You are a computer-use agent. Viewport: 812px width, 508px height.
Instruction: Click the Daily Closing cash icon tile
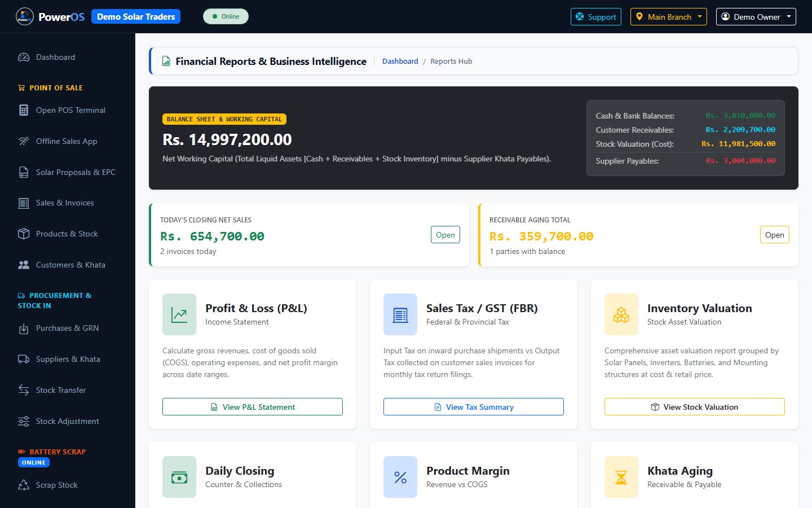pos(179,477)
